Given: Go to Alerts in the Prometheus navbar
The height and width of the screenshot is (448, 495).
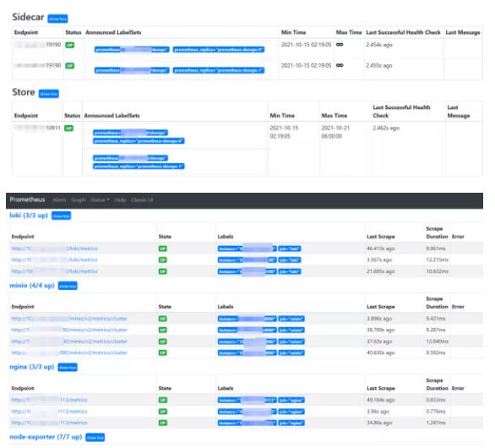Looking at the screenshot, I should click(x=59, y=200).
